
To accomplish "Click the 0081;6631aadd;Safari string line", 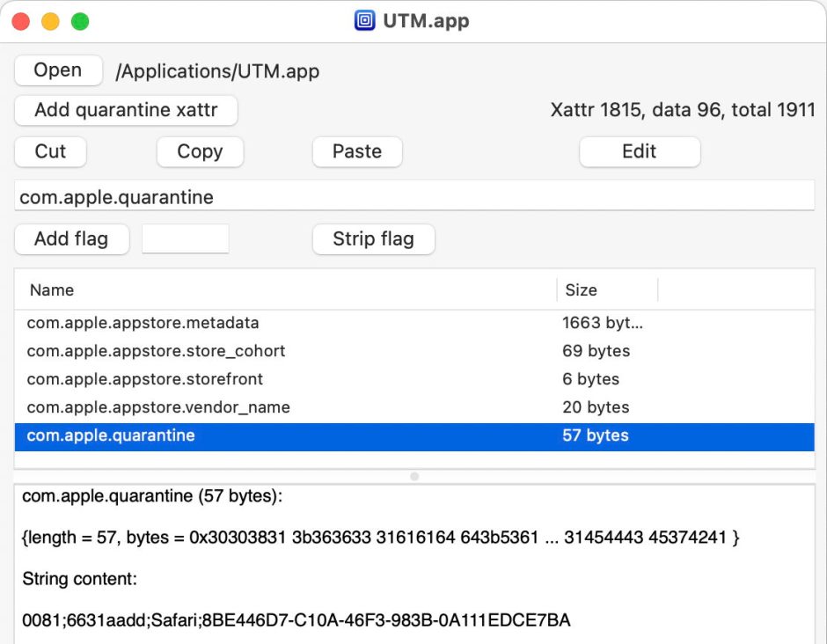I will pyautogui.click(x=296, y=619).
